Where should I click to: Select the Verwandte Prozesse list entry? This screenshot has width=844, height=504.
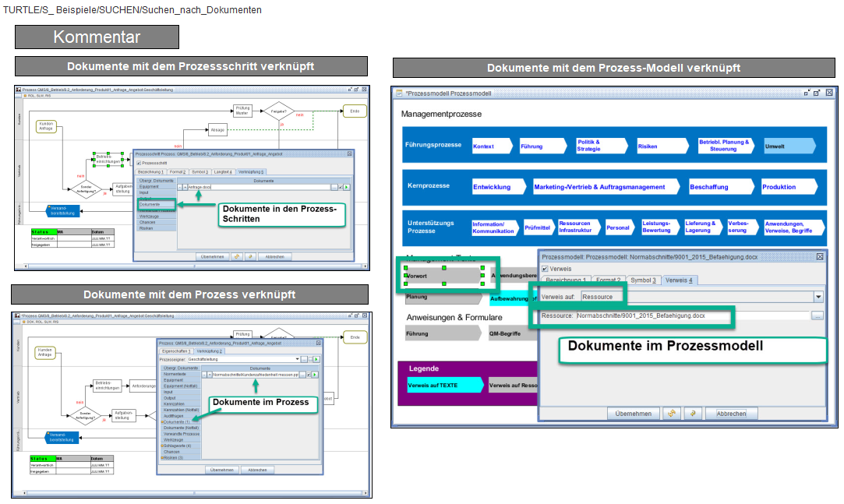pos(182,434)
